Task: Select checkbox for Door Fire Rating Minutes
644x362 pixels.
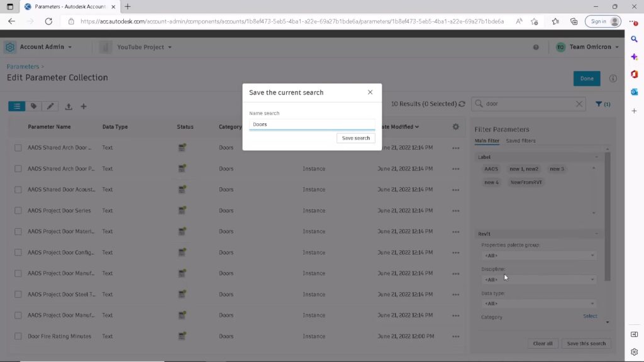Action: pyautogui.click(x=18, y=336)
